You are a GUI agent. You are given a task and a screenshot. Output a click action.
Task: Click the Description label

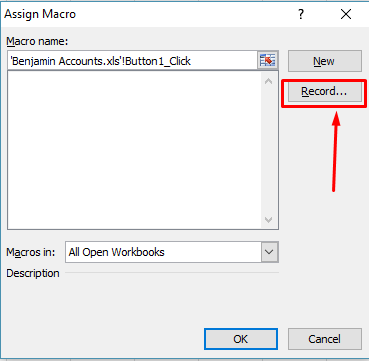pyautogui.click(x=33, y=273)
